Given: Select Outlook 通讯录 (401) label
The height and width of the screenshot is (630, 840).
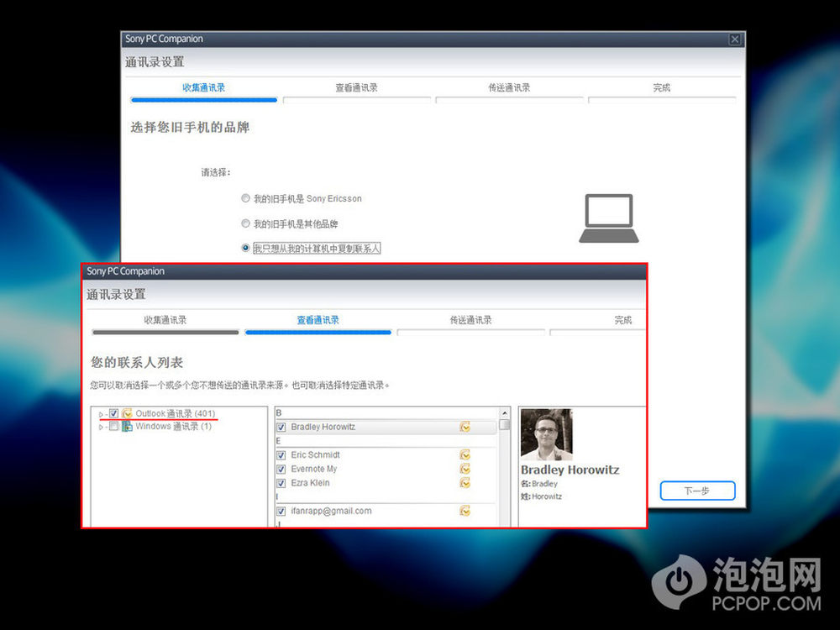Looking at the screenshot, I should tap(176, 413).
